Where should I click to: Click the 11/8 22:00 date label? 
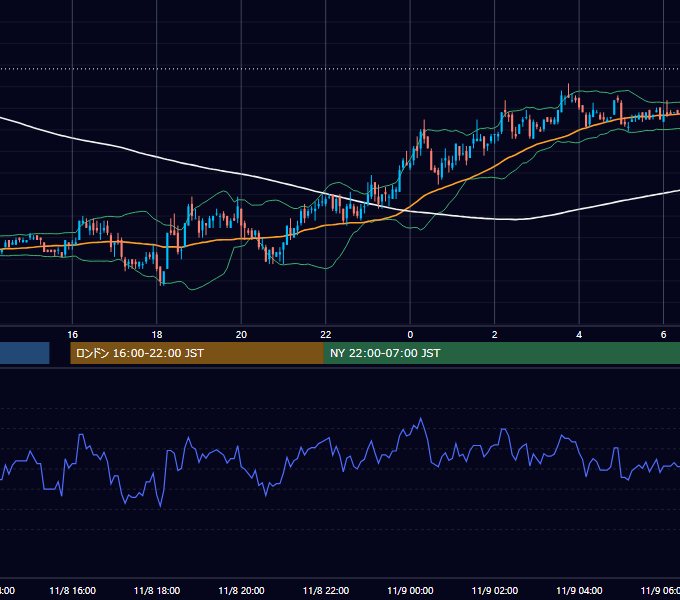pos(326,590)
